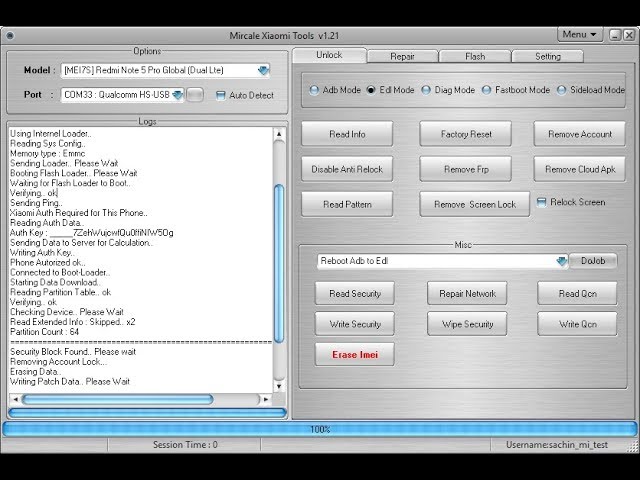The height and width of the screenshot is (480, 640).
Task: Click the Read Pattern button
Action: [x=347, y=204]
